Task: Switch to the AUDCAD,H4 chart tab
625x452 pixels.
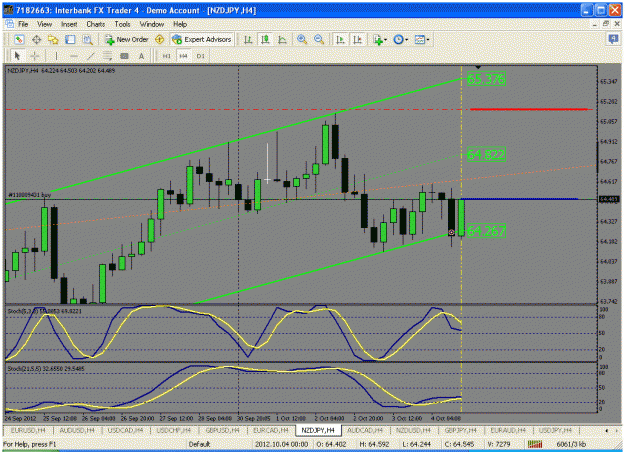Action: coord(365,430)
